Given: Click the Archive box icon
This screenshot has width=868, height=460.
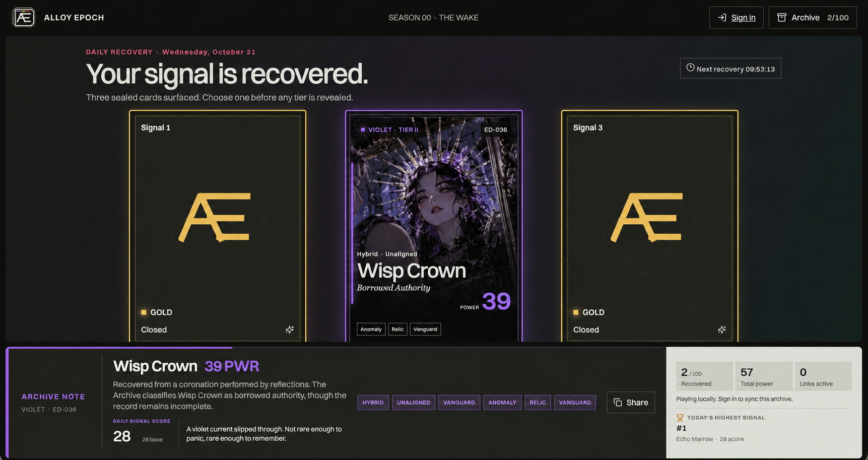Looking at the screenshot, I should click(x=781, y=18).
